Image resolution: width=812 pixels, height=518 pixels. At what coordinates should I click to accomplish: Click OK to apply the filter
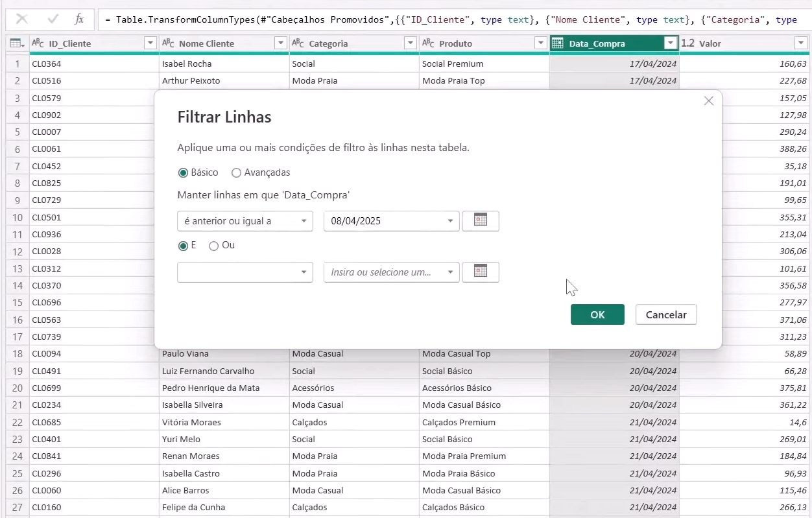pos(597,314)
